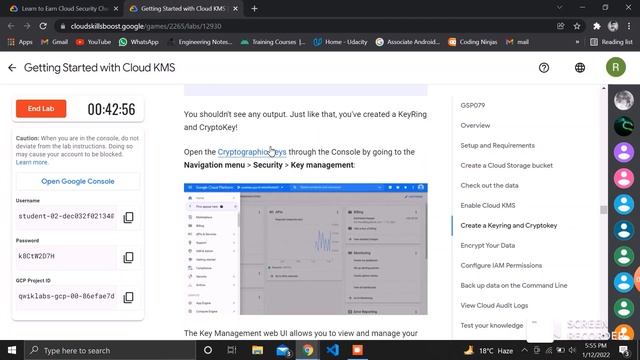Open the Apps bookmark shortcut

(x=20, y=42)
